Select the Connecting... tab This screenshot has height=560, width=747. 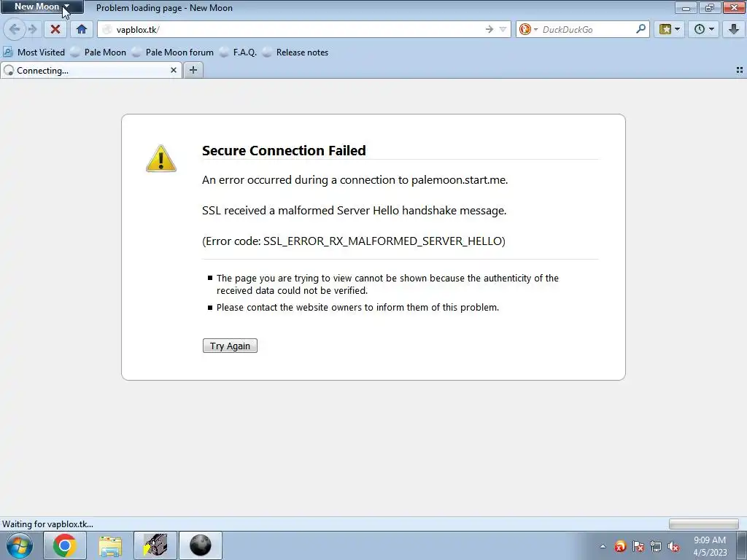point(90,71)
